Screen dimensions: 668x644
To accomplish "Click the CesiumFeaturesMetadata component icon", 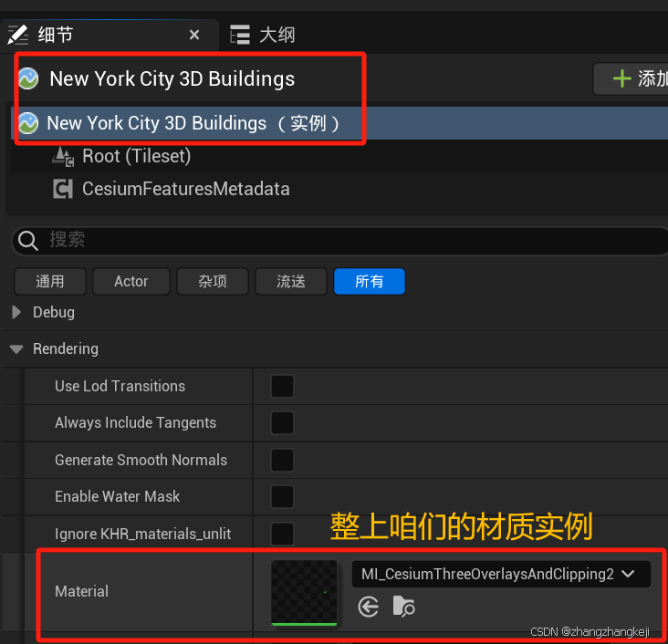I will click(63, 189).
